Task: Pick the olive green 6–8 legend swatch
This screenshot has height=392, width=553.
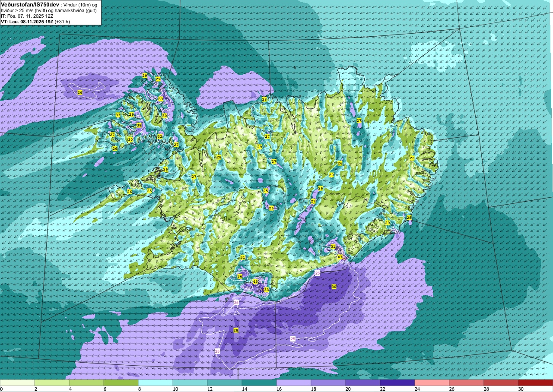Action: (x=121, y=383)
